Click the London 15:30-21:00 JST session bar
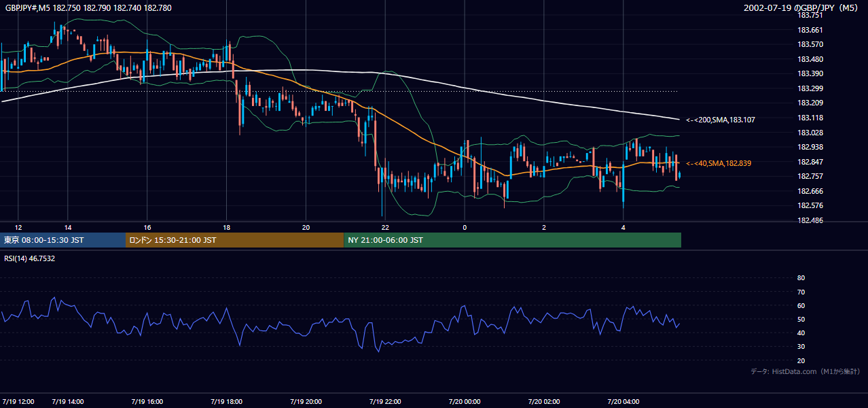Screen dimensions: 868x408 point(235,240)
